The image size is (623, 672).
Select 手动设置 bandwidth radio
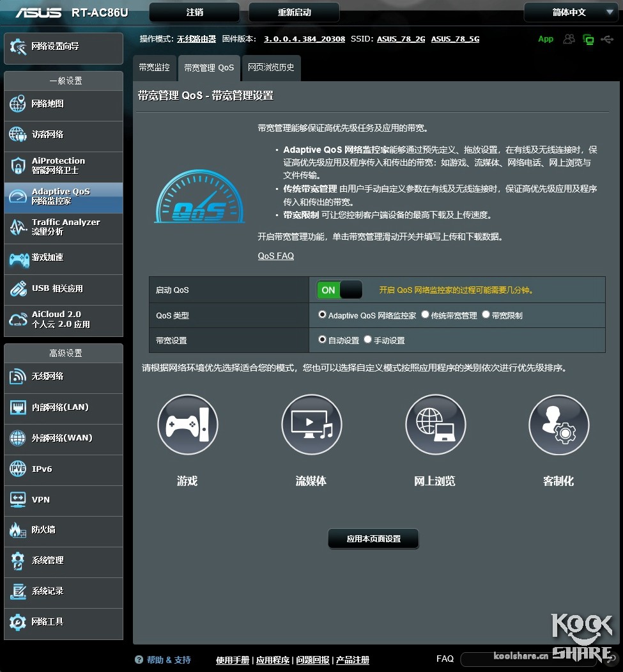(368, 340)
